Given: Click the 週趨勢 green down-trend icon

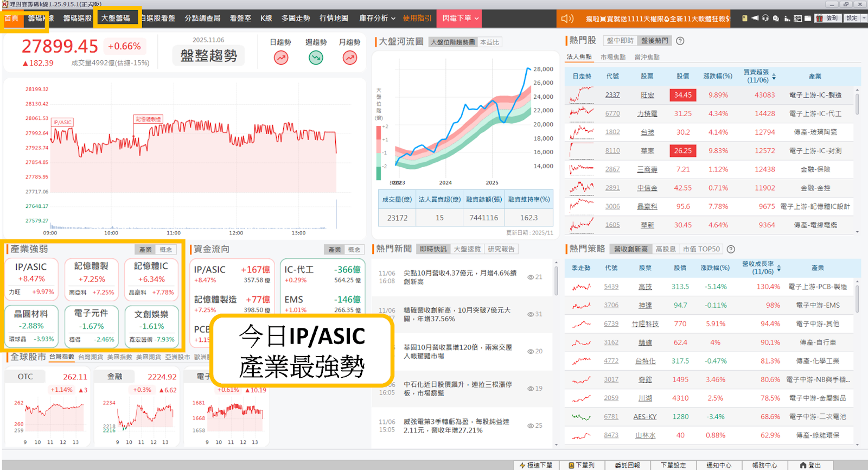Looking at the screenshot, I should [x=316, y=57].
